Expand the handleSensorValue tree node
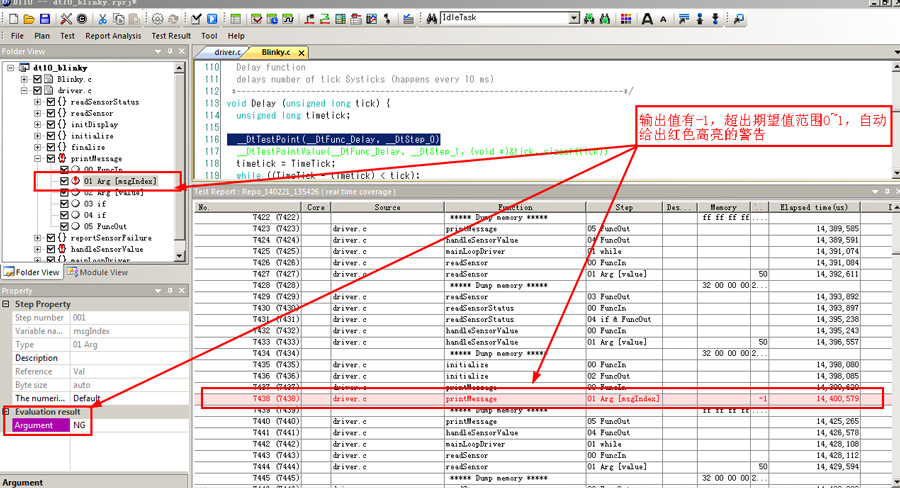This screenshot has width=900, height=488. (38, 249)
